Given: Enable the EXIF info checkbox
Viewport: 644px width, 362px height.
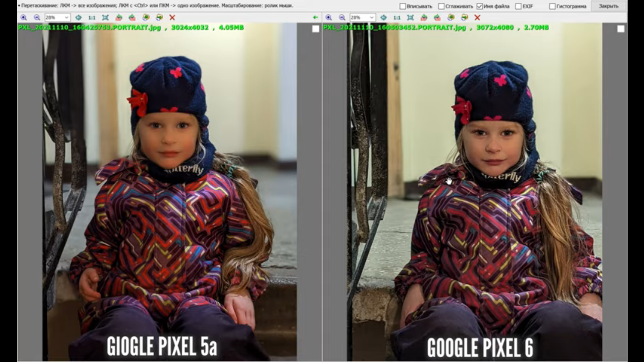Looking at the screenshot, I should click(x=518, y=6).
